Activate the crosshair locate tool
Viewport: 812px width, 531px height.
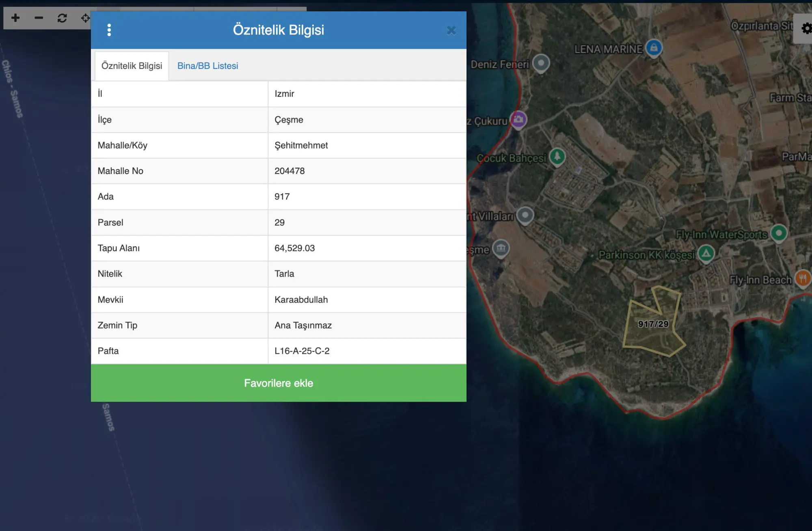[85, 18]
